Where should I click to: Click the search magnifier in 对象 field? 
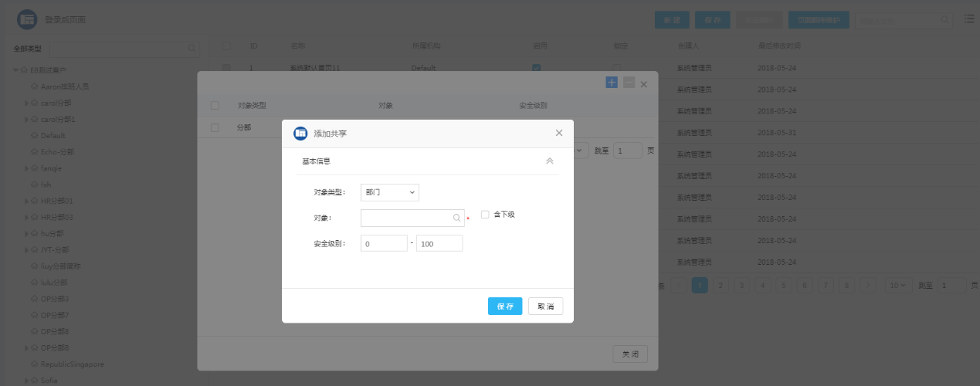[x=456, y=218]
